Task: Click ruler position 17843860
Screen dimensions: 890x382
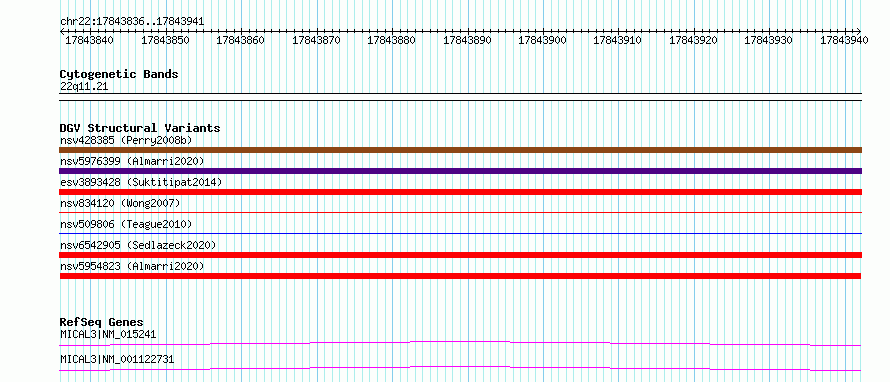Action: point(240,41)
